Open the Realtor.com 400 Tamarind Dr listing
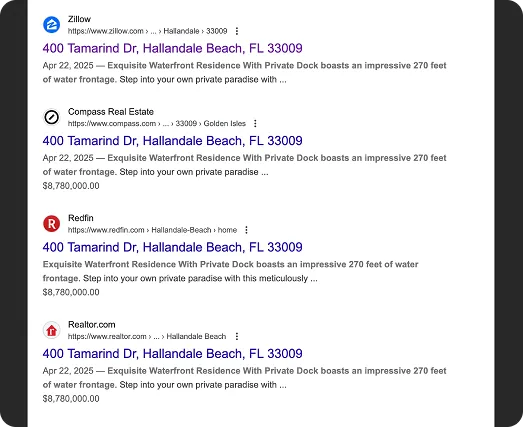 click(x=172, y=354)
